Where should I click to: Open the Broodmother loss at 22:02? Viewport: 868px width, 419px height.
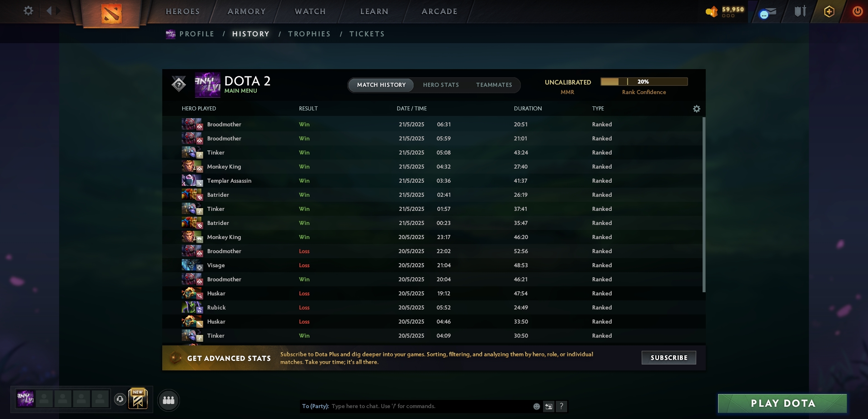432,251
